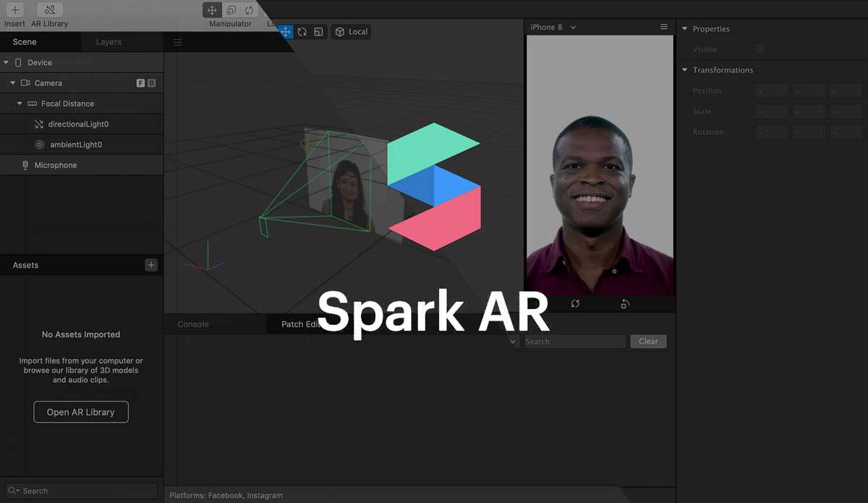Click the Search field in the Assets panel
Screen dimensions: 868x503
coord(80,491)
